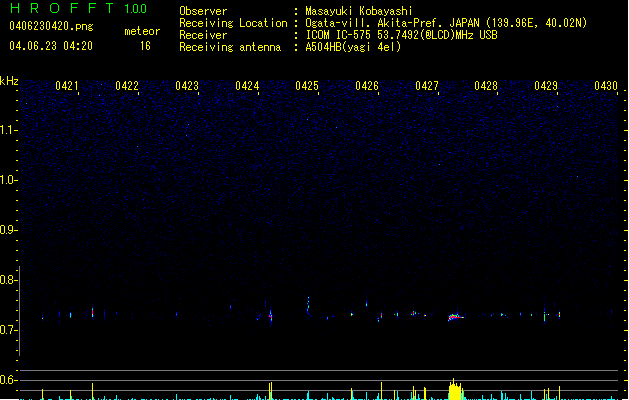Click the observer name Masayuki Kobayashi
This screenshot has width=629, height=400.
click(359, 11)
